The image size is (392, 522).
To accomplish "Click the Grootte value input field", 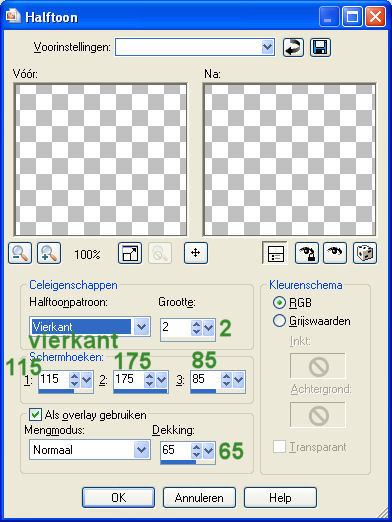I will pyautogui.click(x=176, y=327).
